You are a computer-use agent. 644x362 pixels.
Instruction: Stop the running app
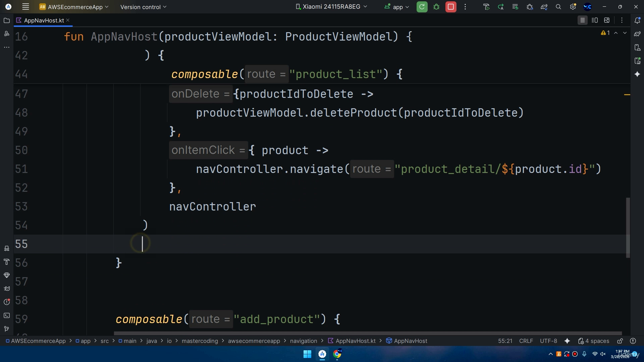point(451,7)
